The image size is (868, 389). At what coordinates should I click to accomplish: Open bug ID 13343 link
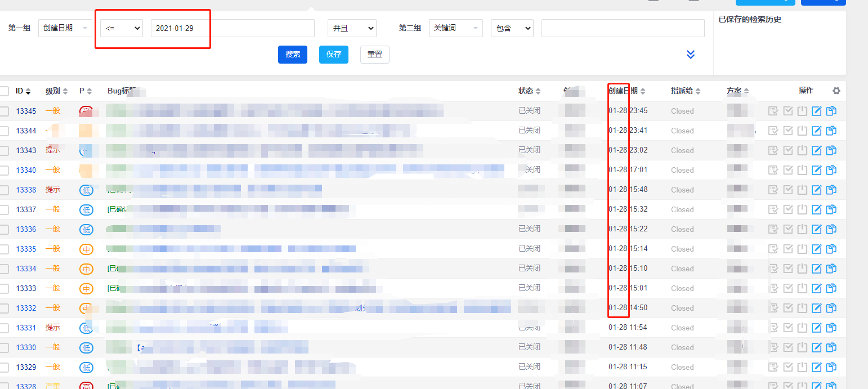[x=26, y=150]
